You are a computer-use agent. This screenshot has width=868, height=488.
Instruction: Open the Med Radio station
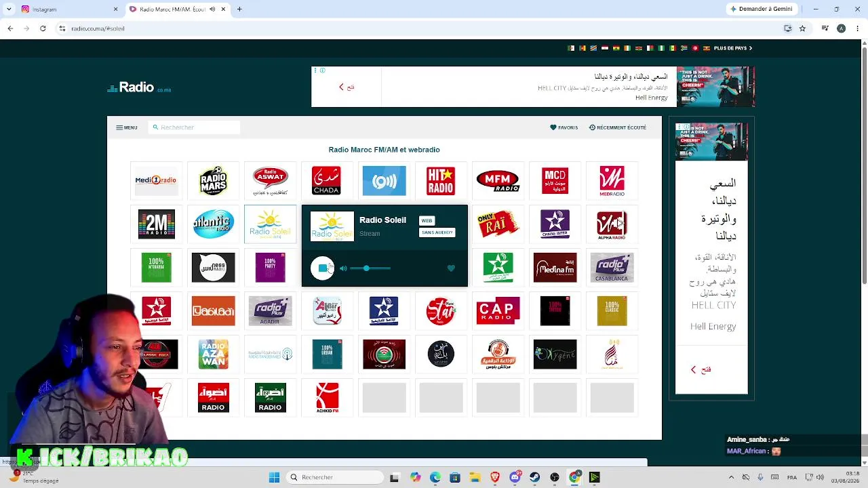tap(612, 181)
